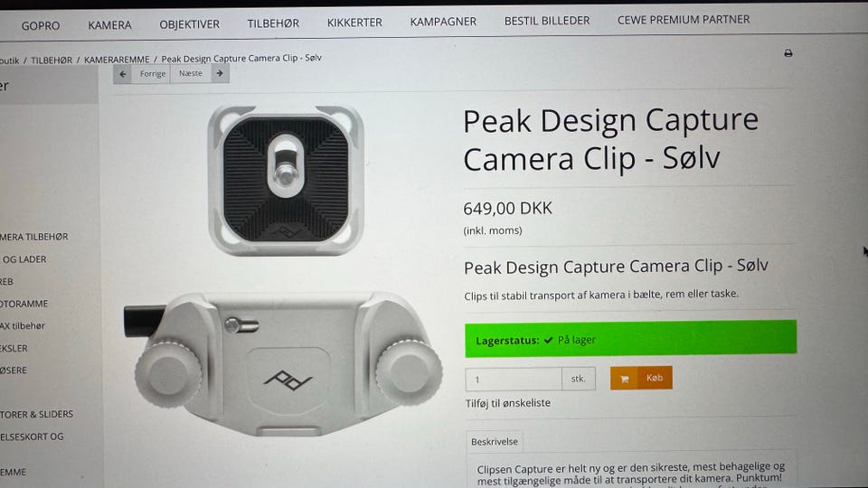This screenshot has width=868, height=488.
Task: Open BESTIL BILLEDER page
Action: coord(547,21)
